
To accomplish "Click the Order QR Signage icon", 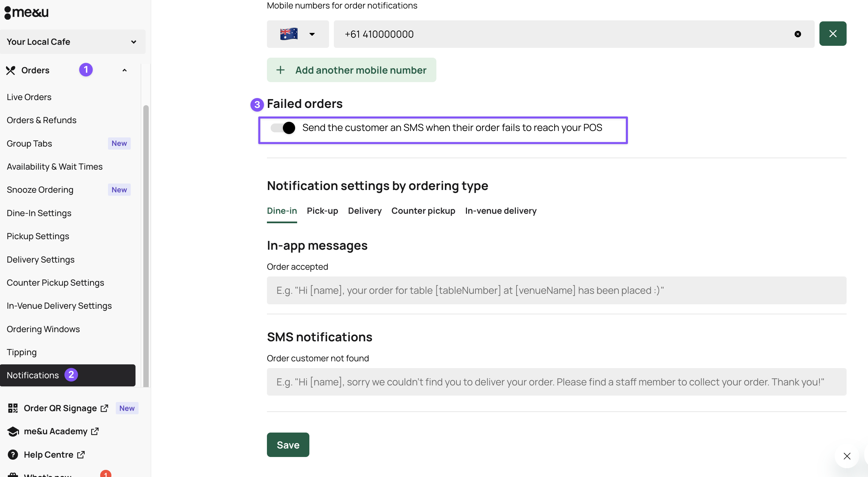I will coord(13,408).
